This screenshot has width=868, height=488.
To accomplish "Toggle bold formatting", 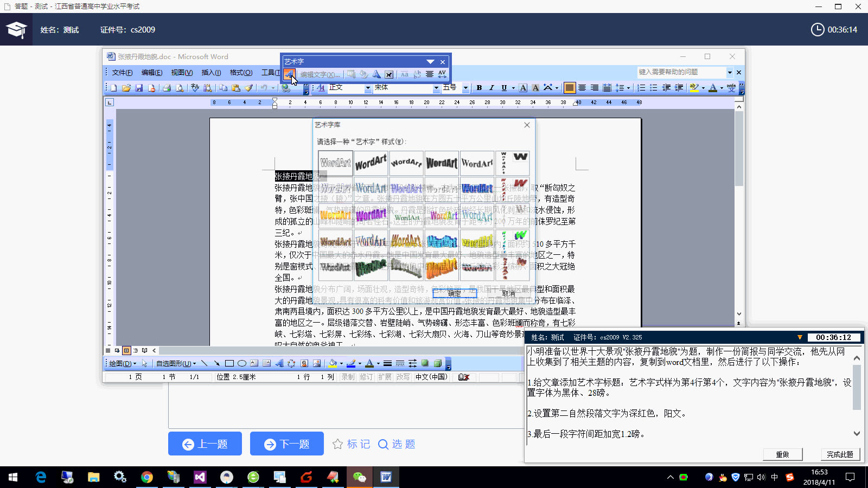I will [x=479, y=87].
